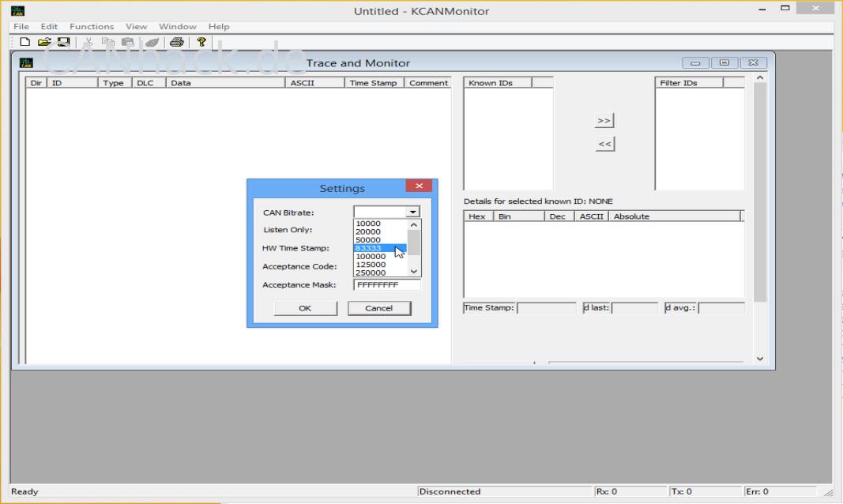The image size is (843, 504).
Task: Save the trace with the Save toolbar icon
Action: (x=63, y=42)
